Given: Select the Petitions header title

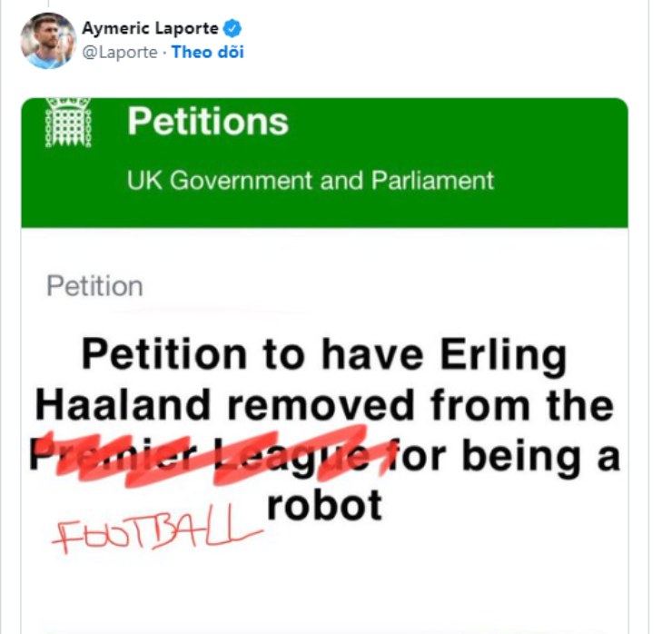Looking at the screenshot, I should coord(208,122).
